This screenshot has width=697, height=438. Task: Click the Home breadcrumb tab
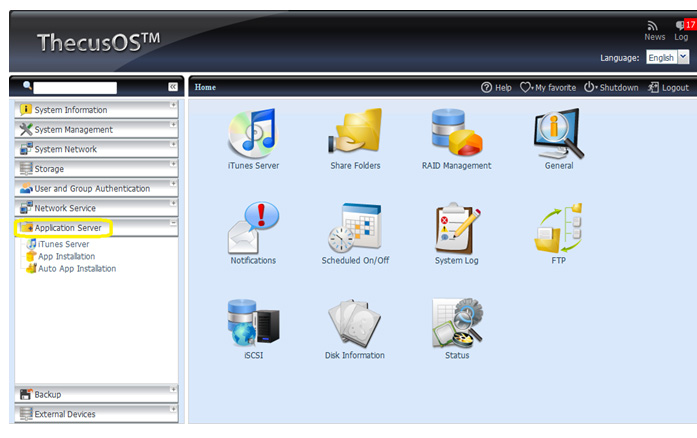(205, 87)
